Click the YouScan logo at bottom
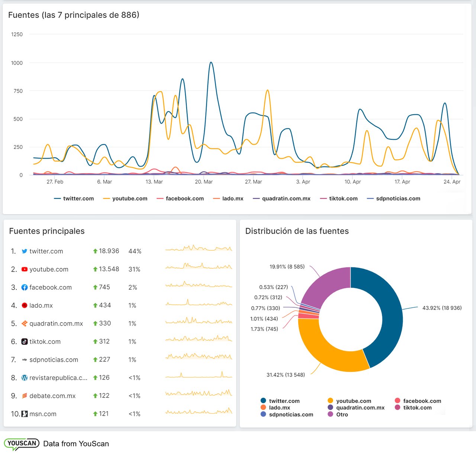Viewport: 476px width, 458px height. (x=22, y=443)
